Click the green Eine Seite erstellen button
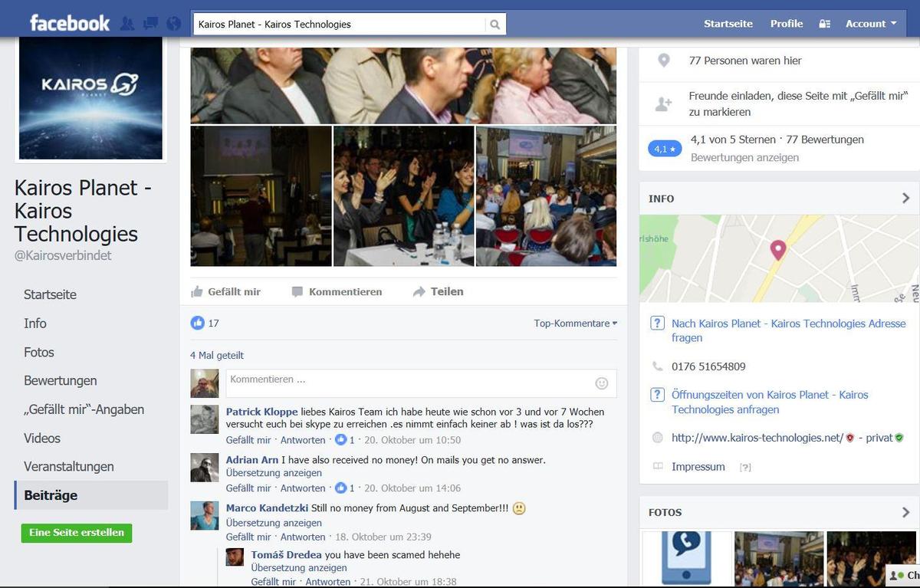This screenshot has height=588, width=920. click(77, 533)
